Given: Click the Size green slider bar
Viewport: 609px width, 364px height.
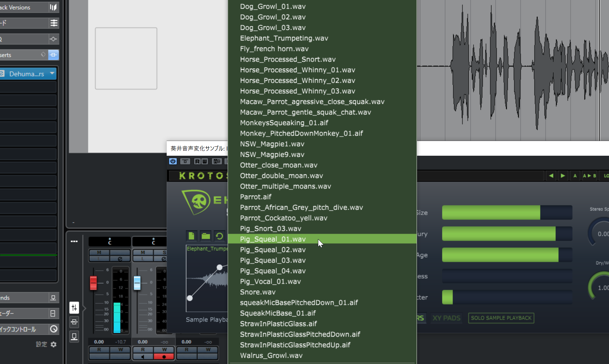Looking at the screenshot, I should [507, 212].
